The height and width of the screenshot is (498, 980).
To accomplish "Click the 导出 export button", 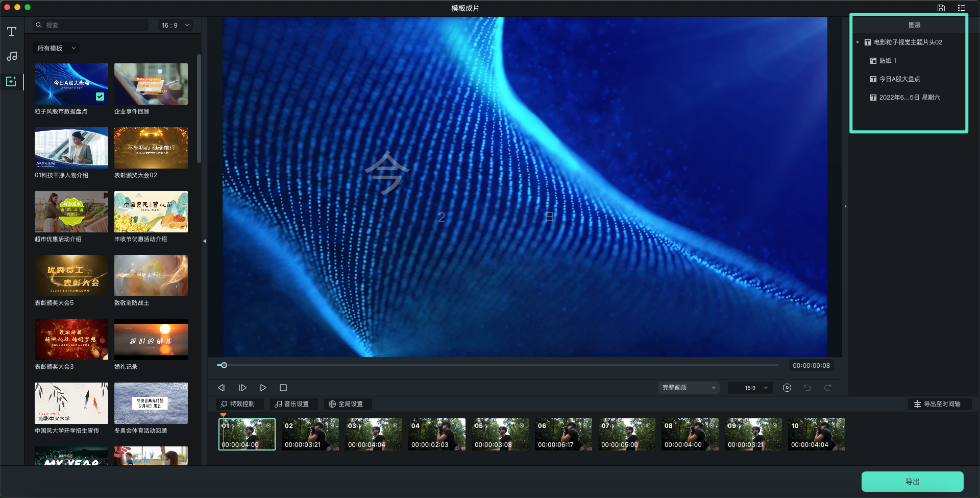I will 912,482.
